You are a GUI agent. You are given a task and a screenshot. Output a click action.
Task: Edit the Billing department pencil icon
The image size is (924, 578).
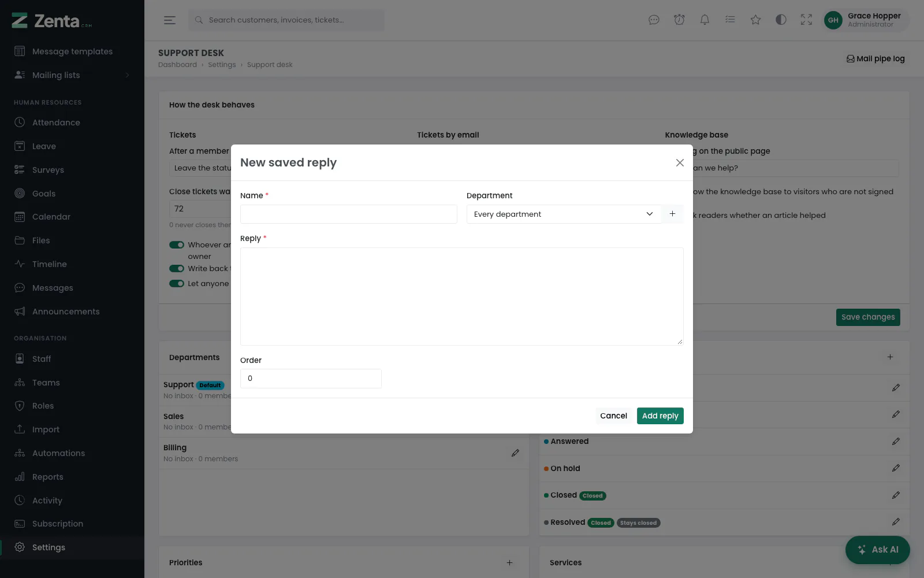pos(515,453)
